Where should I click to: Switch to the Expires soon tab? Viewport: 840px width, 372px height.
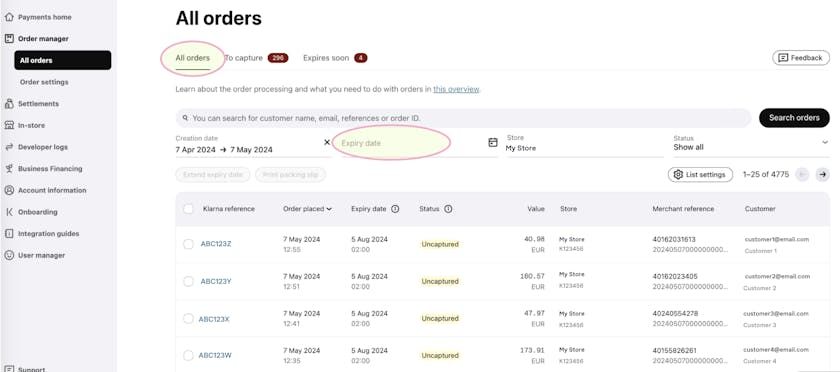[335, 58]
